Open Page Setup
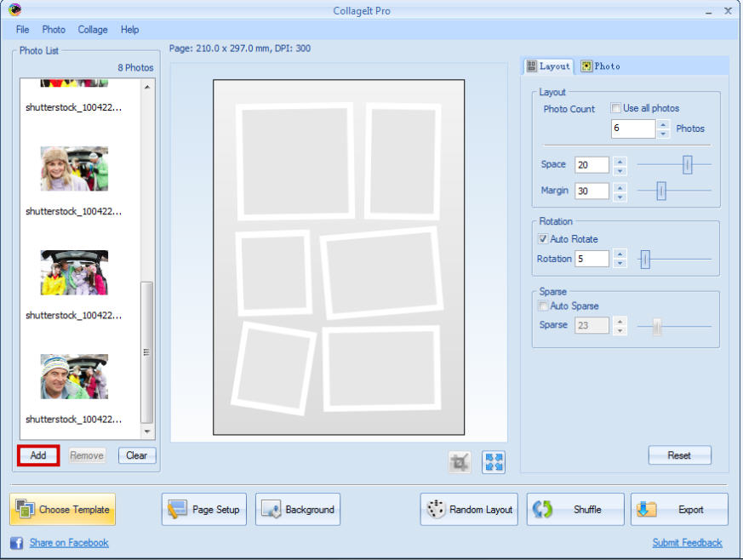743x560 pixels. pos(204,510)
